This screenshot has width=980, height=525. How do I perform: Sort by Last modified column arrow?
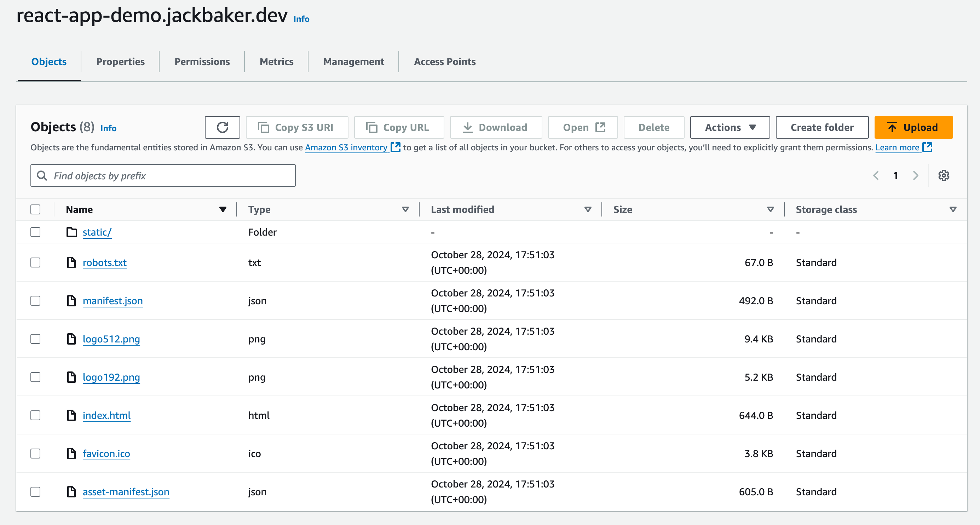pyautogui.click(x=588, y=209)
